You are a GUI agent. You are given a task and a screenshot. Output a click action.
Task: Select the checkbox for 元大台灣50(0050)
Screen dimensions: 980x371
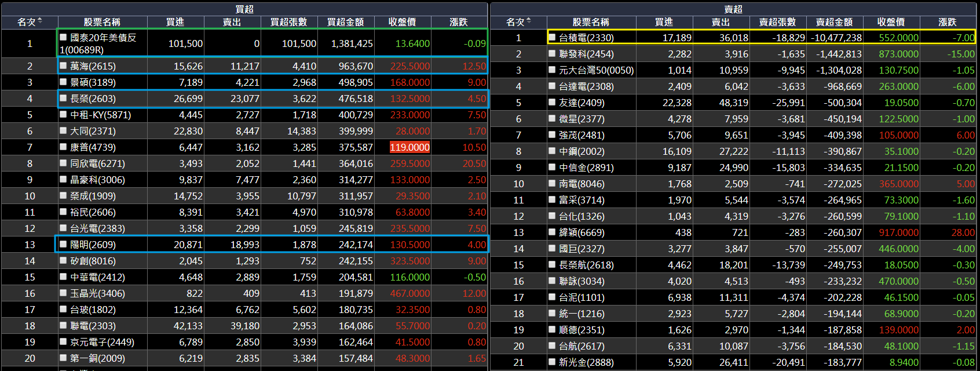553,70
